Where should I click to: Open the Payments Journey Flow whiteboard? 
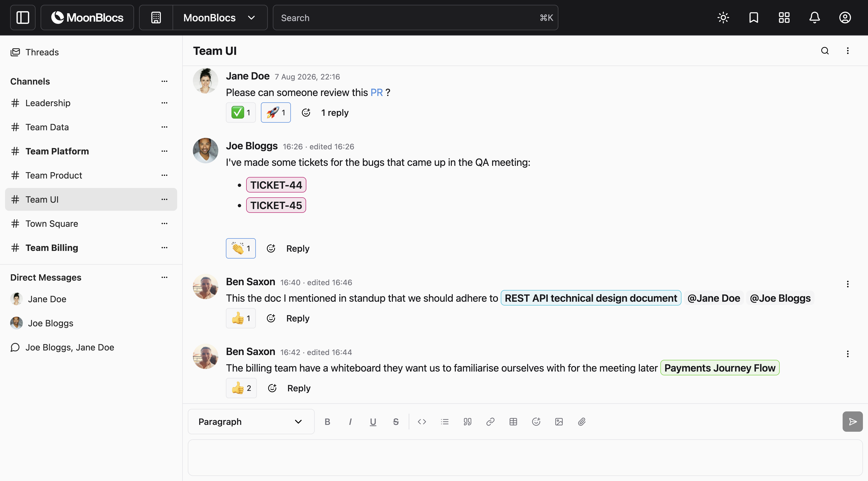pos(720,368)
